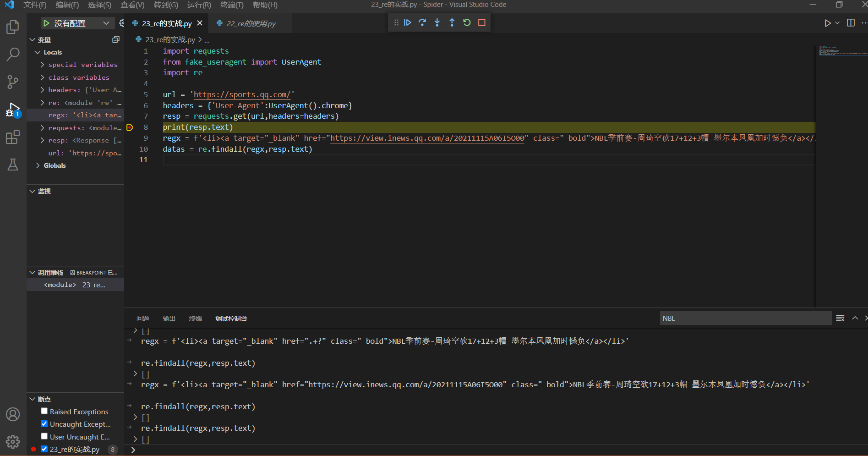Open the 编辑(E) menu

(x=67, y=5)
